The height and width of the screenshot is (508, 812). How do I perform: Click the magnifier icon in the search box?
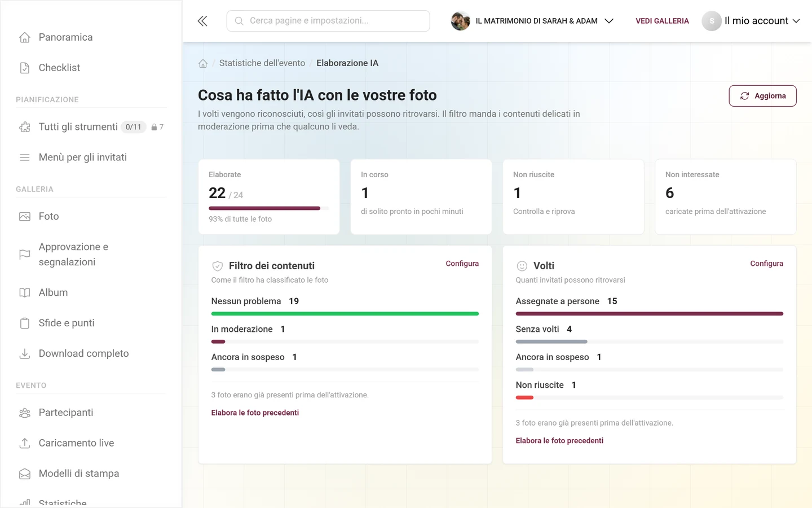(x=239, y=21)
